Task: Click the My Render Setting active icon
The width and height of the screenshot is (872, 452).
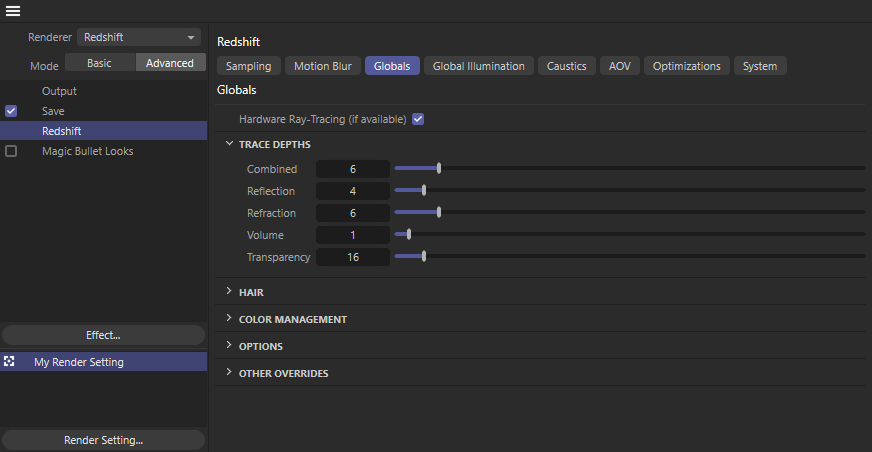Action: [x=9, y=361]
